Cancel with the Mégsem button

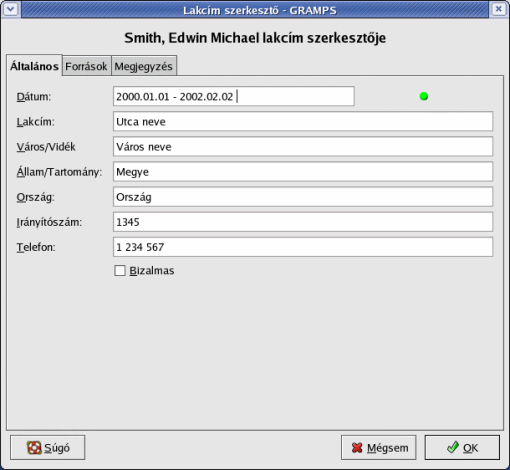379,447
